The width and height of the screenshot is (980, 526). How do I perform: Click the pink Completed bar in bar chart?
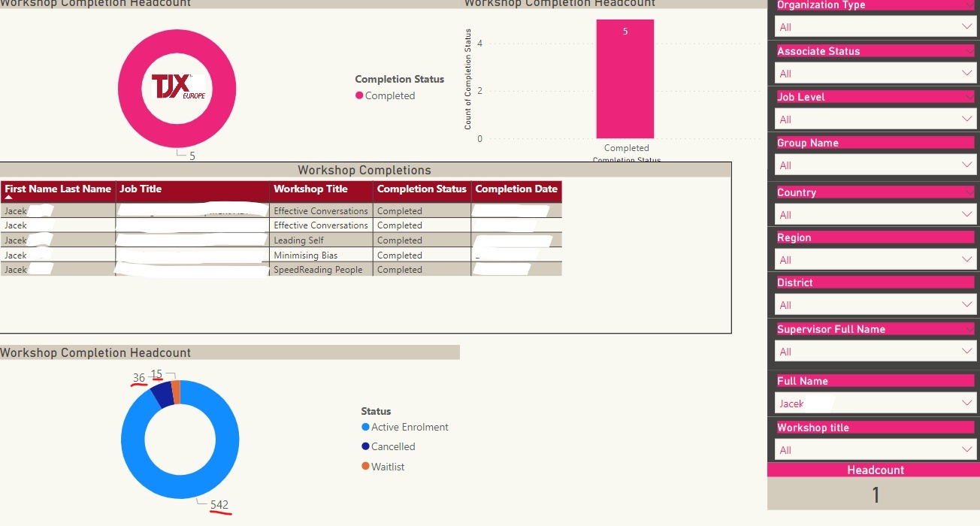click(x=625, y=79)
